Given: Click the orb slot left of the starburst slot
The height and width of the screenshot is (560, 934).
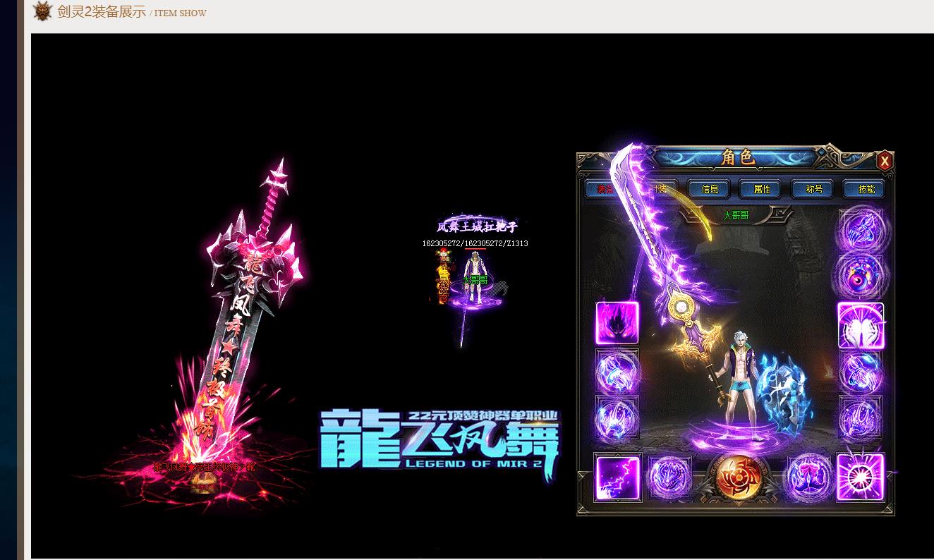Looking at the screenshot, I should click(x=809, y=478).
